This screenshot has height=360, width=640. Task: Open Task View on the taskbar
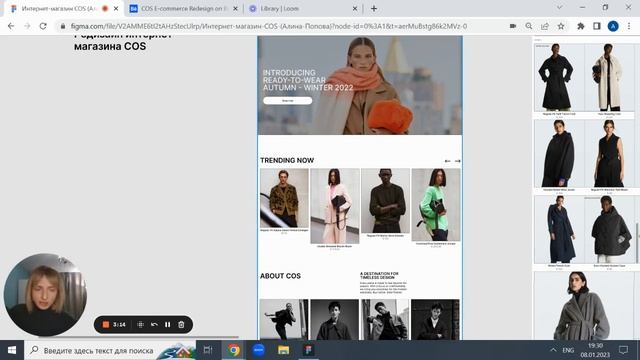click(x=208, y=350)
